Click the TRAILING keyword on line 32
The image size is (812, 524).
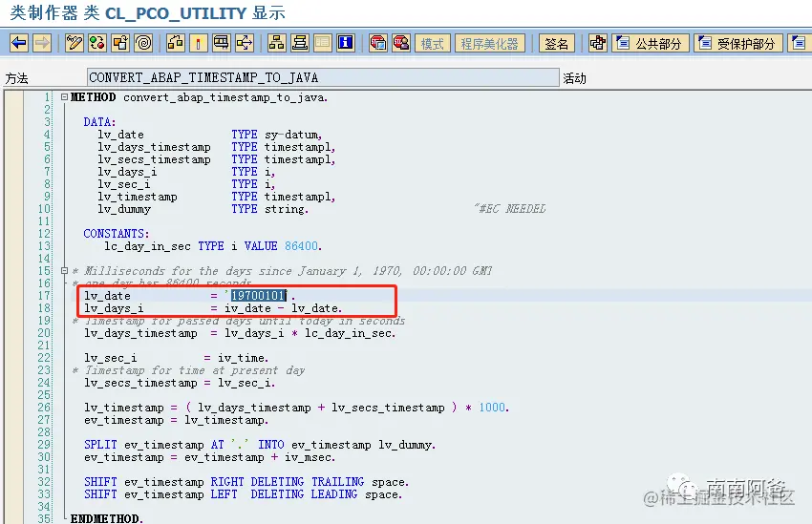337,482
